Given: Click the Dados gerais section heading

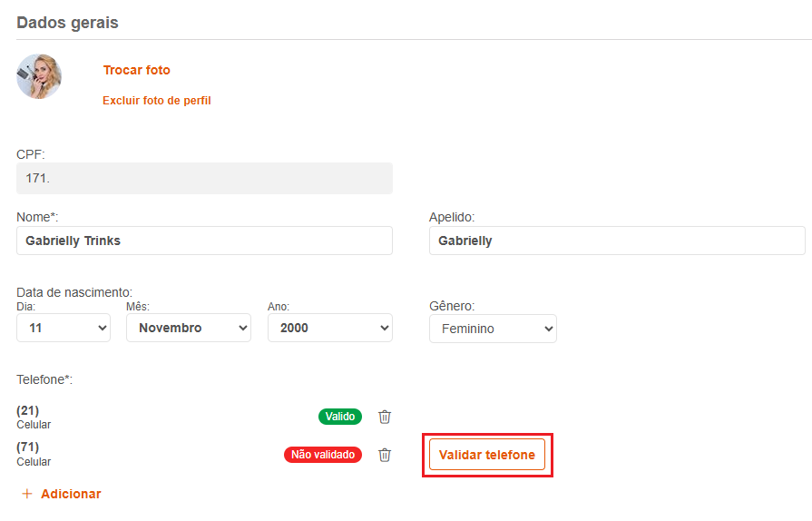Looking at the screenshot, I should [x=67, y=23].
